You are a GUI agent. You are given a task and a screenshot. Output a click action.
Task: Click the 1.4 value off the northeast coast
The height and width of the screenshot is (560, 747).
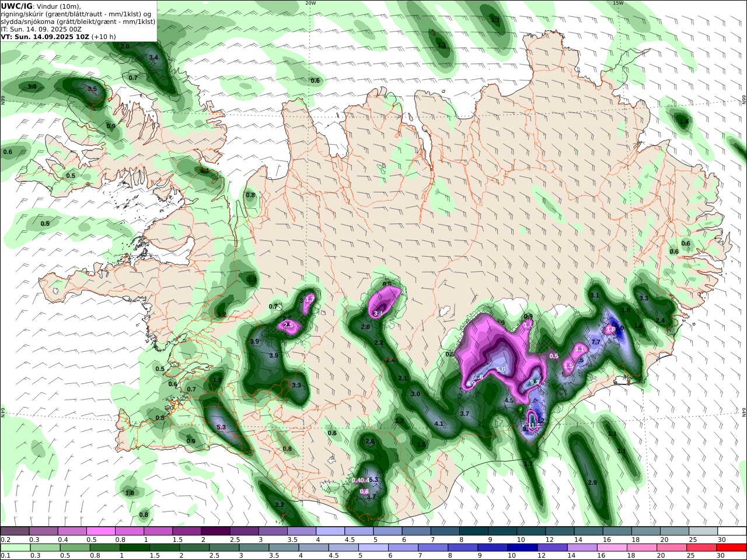pyautogui.click(x=683, y=121)
